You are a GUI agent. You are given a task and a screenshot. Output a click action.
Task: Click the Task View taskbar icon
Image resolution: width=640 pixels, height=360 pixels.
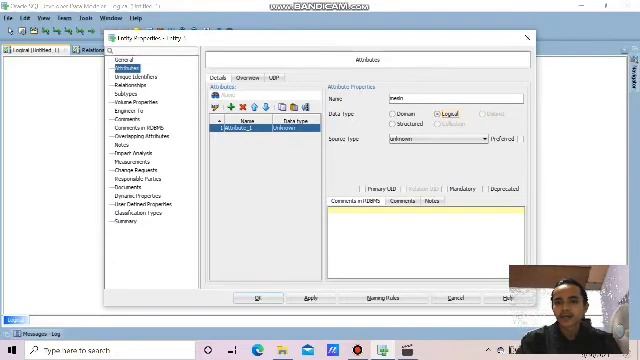tap(233, 350)
